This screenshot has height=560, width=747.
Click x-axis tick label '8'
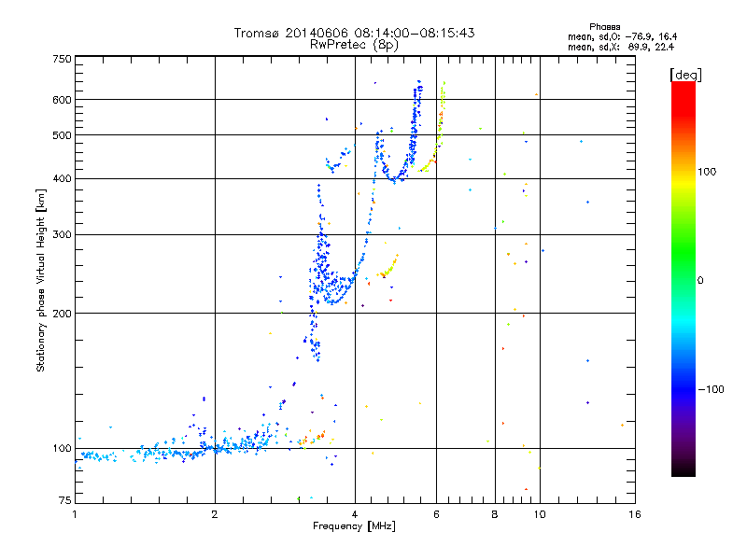pos(495,514)
